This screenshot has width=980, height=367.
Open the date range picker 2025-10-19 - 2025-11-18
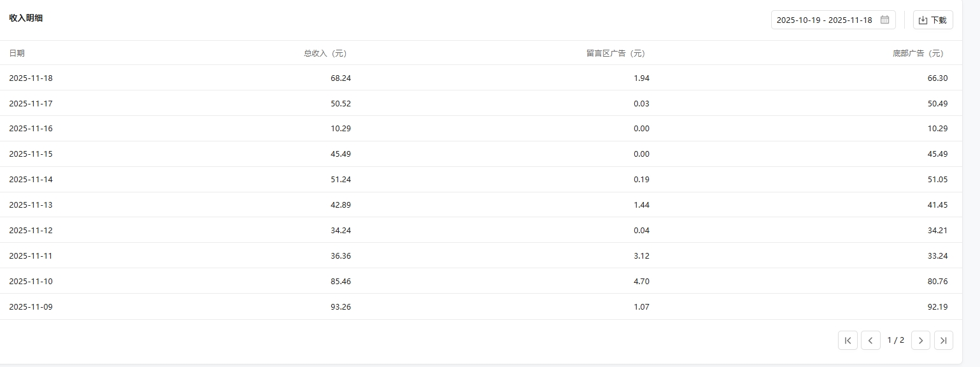pos(824,20)
